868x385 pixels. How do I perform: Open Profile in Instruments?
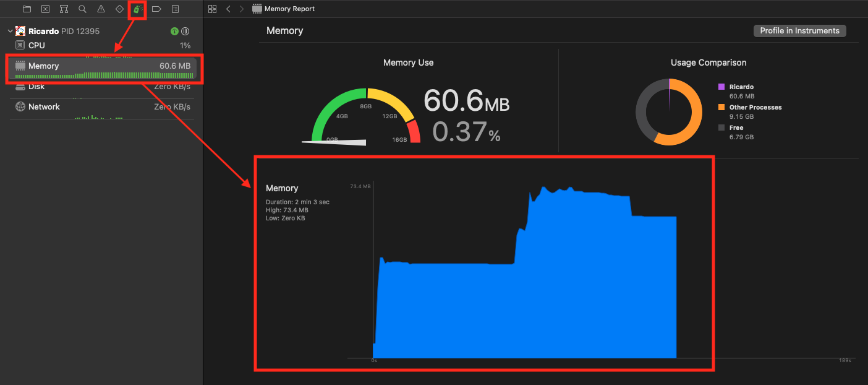coord(799,30)
